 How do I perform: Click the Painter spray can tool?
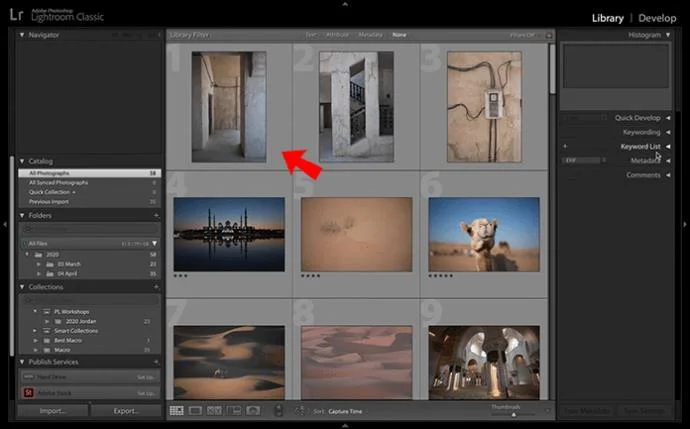(278, 411)
